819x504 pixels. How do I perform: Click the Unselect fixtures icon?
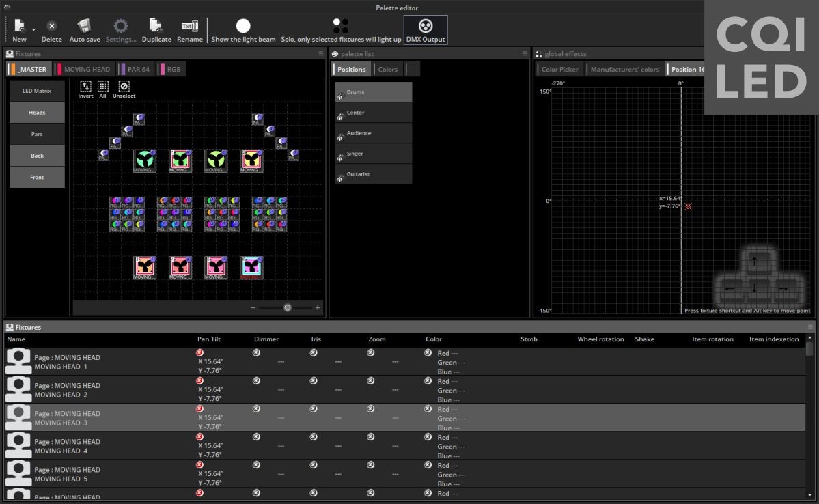pos(124,87)
